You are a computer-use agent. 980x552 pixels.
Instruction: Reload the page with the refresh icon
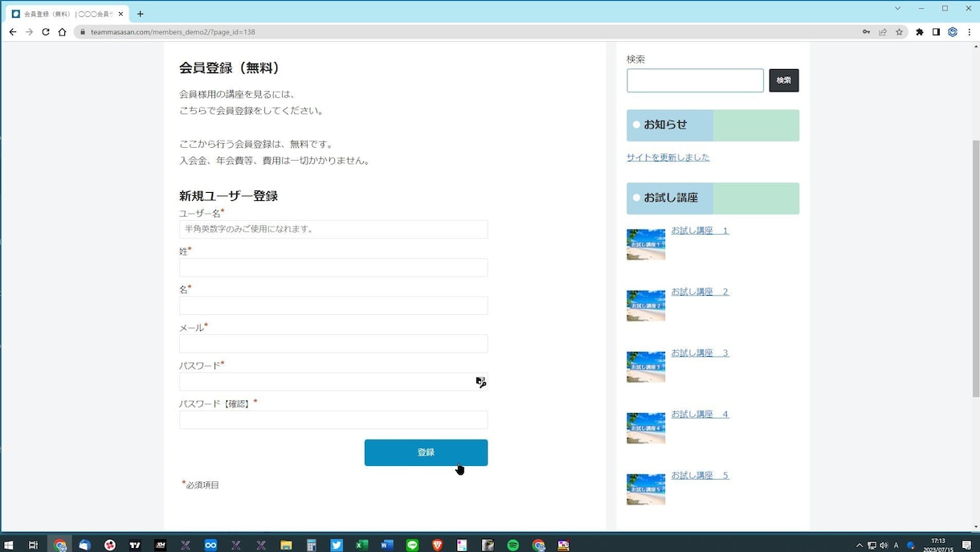(46, 32)
